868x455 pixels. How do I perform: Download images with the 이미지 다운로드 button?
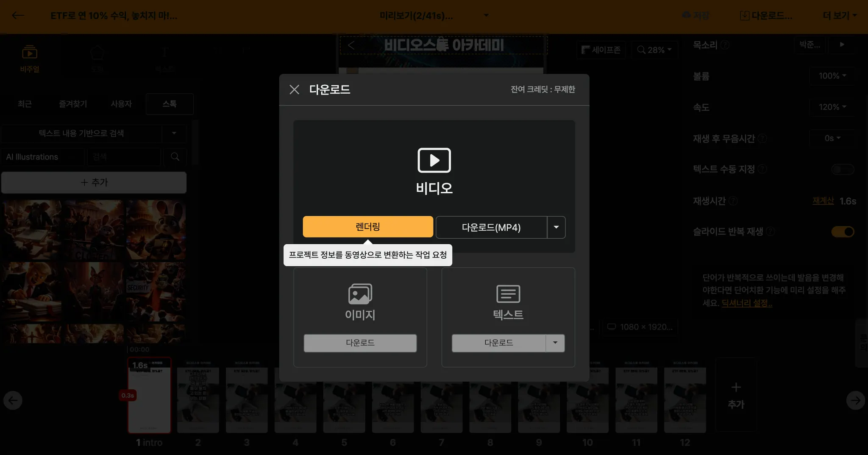coord(360,343)
